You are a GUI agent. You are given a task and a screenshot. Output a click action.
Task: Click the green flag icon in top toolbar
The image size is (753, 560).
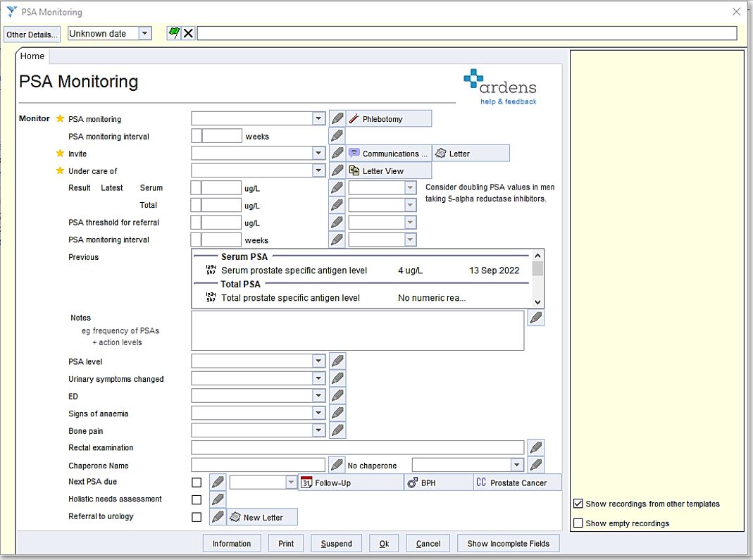(174, 33)
